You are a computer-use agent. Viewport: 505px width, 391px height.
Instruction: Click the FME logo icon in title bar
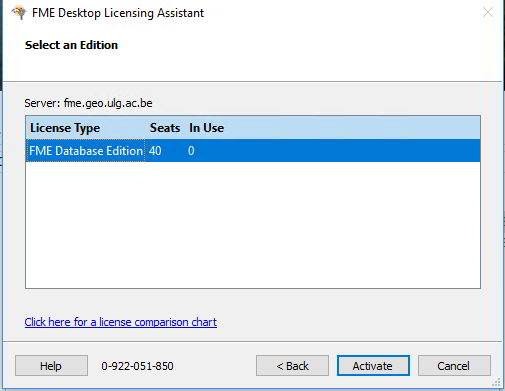pos(19,13)
